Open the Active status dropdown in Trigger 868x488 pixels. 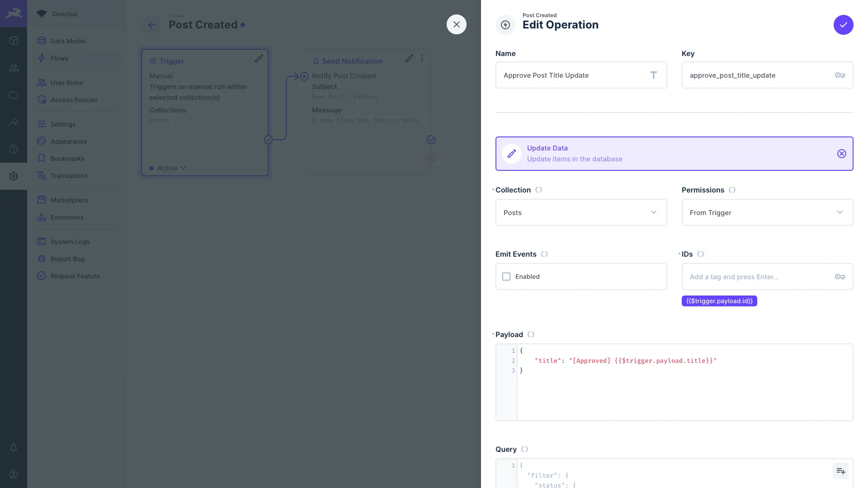(171, 168)
